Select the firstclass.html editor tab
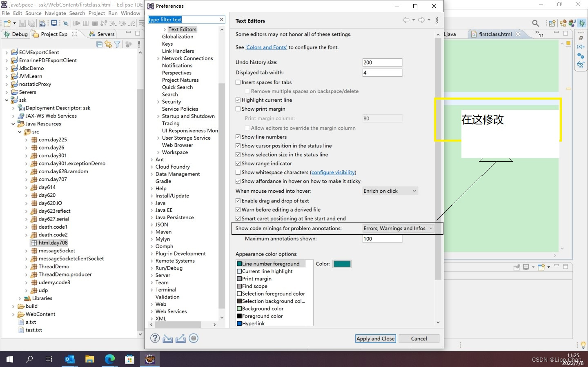The height and width of the screenshot is (367, 588). [495, 34]
